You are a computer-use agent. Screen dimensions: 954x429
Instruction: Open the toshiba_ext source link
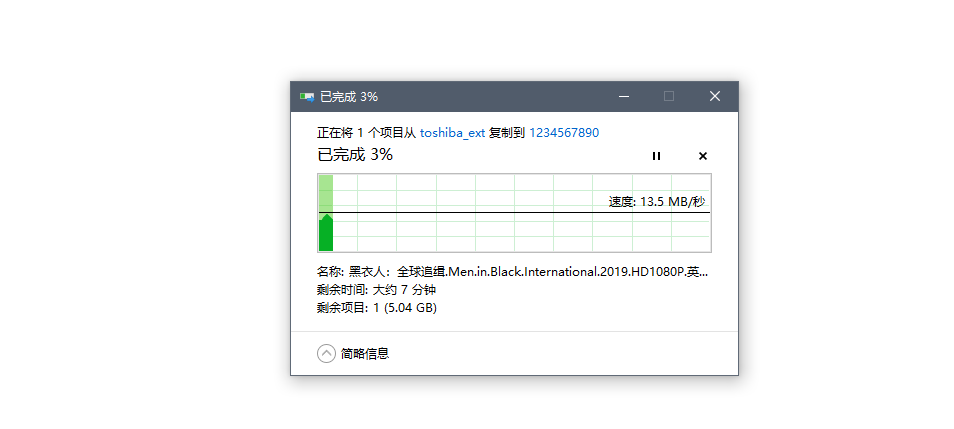click(x=452, y=133)
